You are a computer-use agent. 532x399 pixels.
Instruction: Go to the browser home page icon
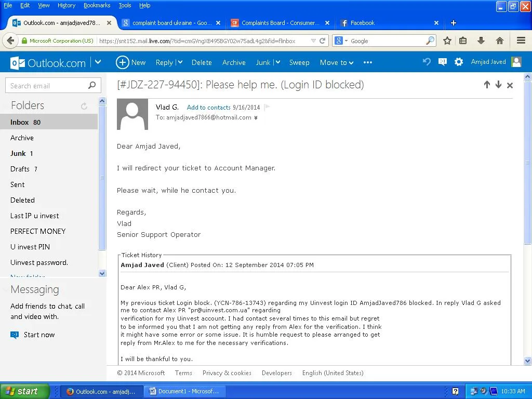click(499, 41)
